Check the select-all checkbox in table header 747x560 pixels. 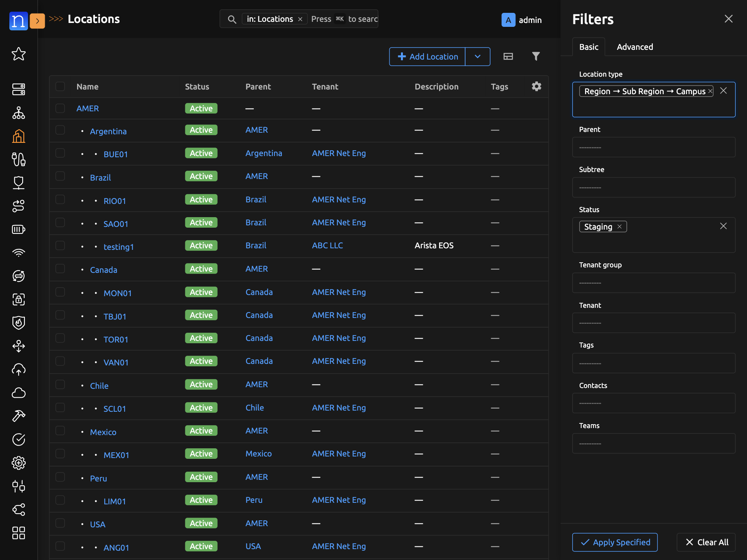(x=60, y=86)
